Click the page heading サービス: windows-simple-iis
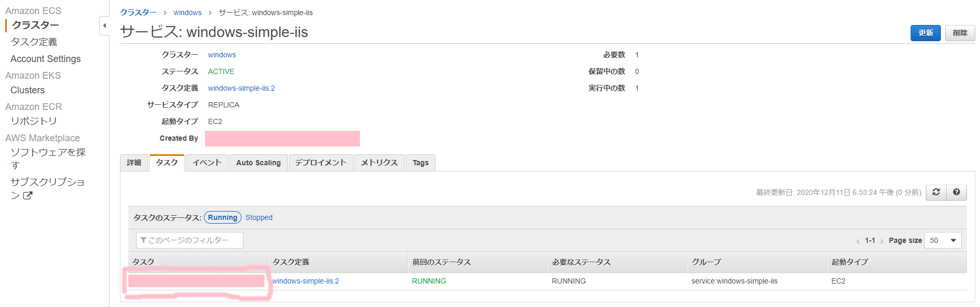The width and height of the screenshot is (980, 307). (214, 32)
